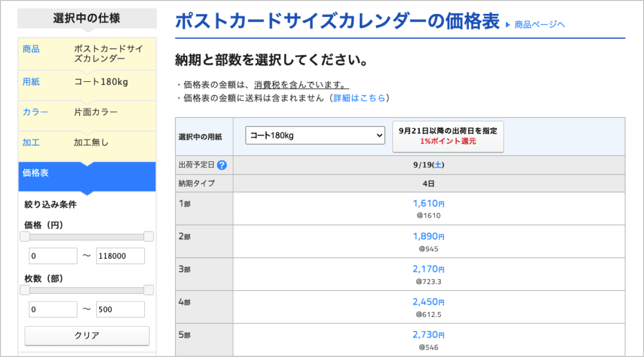Click the 枚数 slider maximum handle
644x357 pixels.
(x=149, y=290)
